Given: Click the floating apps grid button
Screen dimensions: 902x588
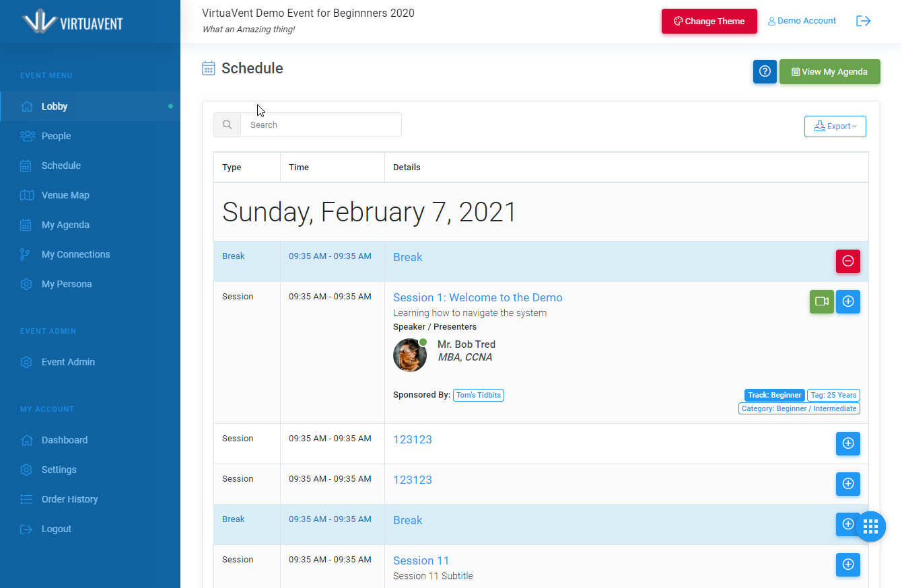Looking at the screenshot, I should coord(870,526).
